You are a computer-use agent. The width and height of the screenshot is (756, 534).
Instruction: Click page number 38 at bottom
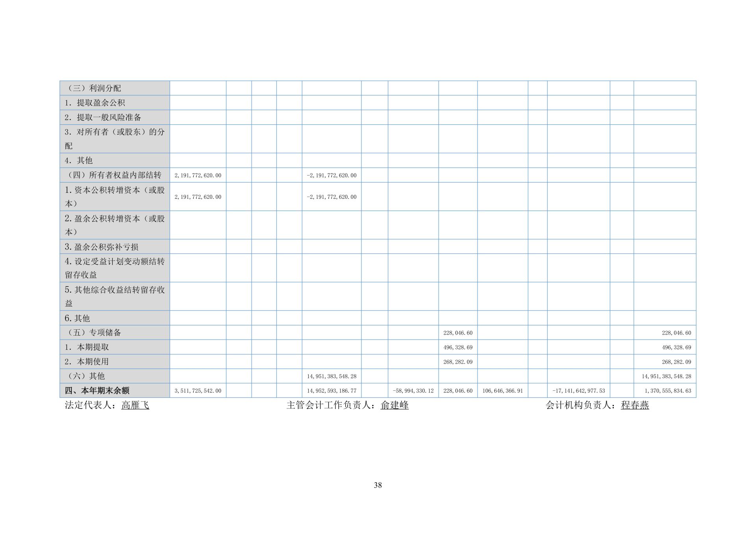click(378, 485)
